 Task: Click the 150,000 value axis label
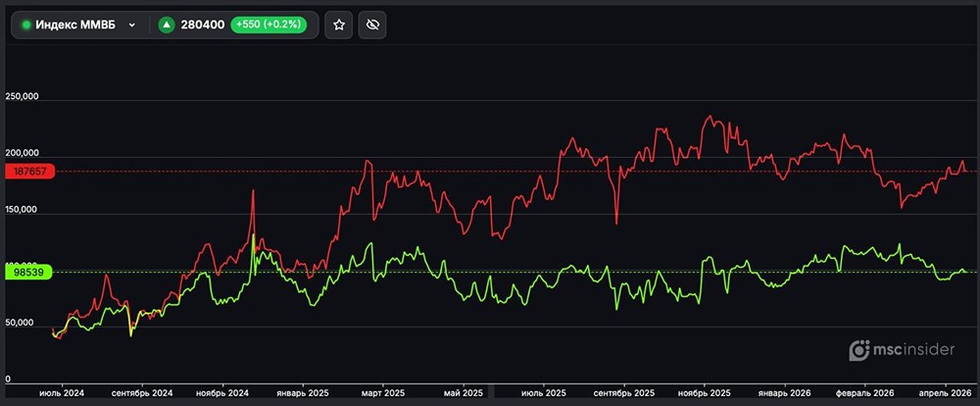tap(21, 210)
